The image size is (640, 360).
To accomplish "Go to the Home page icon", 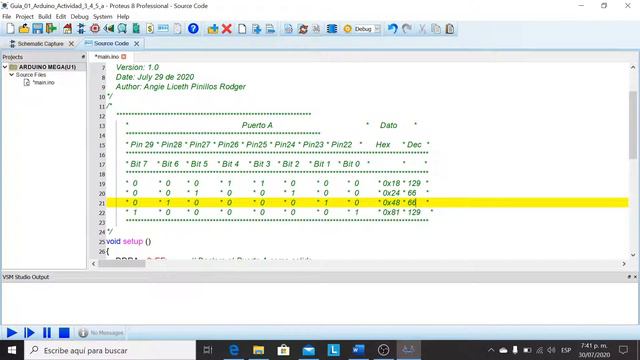I will coord(67,29).
